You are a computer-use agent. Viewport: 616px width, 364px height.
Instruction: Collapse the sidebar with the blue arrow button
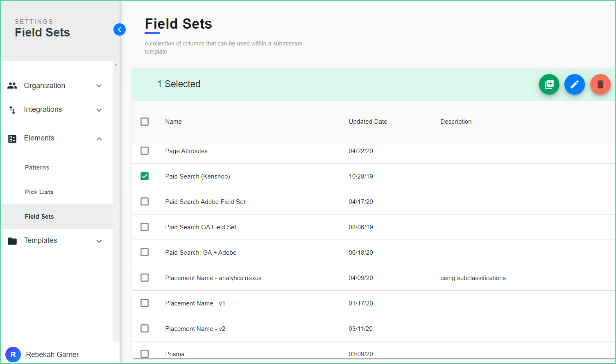coord(120,29)
